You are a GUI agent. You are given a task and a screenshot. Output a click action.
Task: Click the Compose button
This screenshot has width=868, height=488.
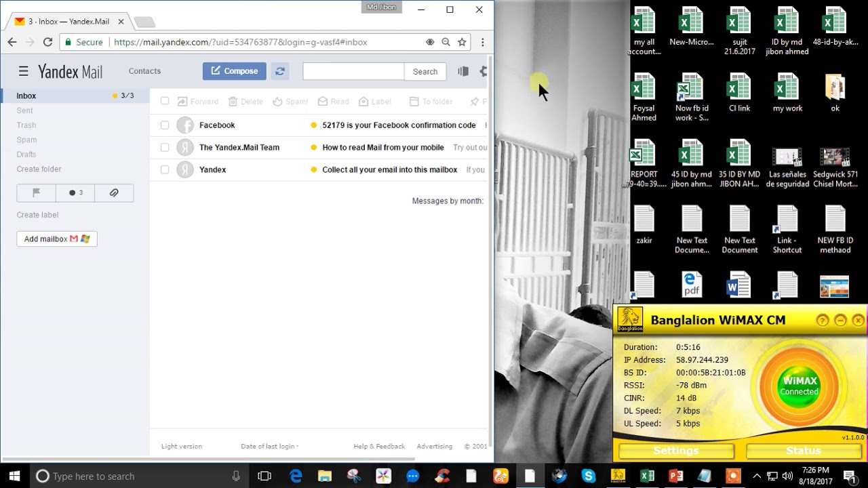tap(234, 71)
